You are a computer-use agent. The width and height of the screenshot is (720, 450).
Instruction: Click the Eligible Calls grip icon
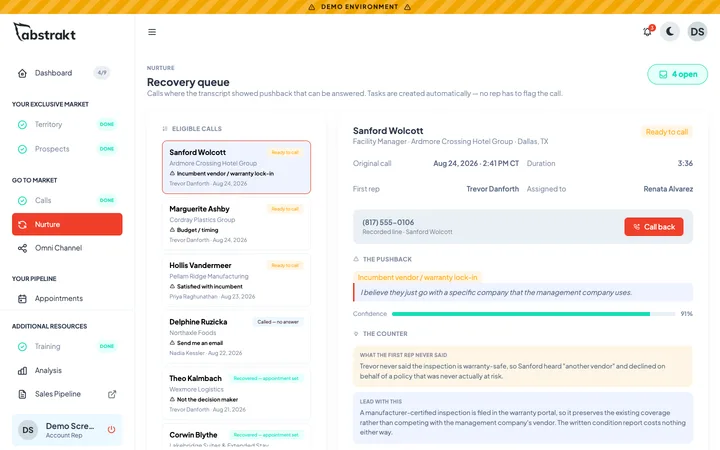pyautogui.click(x=165, y=129)
